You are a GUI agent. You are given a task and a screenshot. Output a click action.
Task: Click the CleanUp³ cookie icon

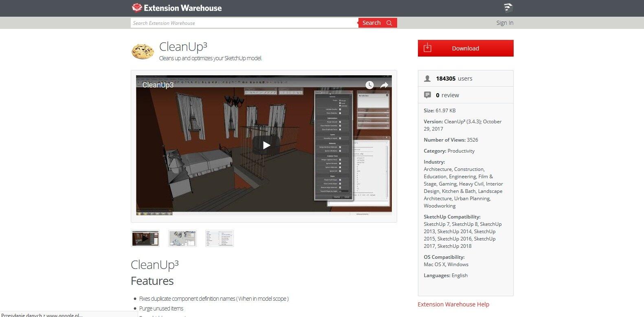pos(143,51)
